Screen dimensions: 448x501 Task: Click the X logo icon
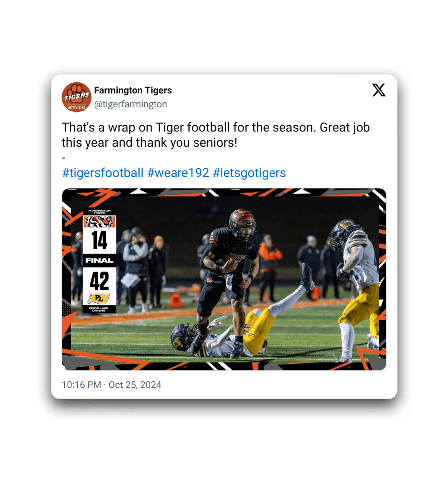tap(379, 90)
